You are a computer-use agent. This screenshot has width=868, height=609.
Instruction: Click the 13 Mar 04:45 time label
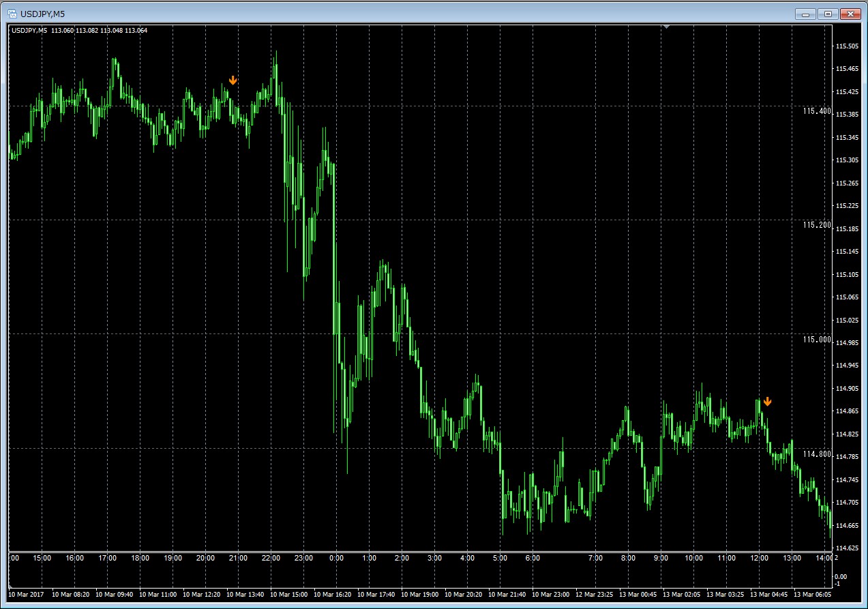point(768,593)
